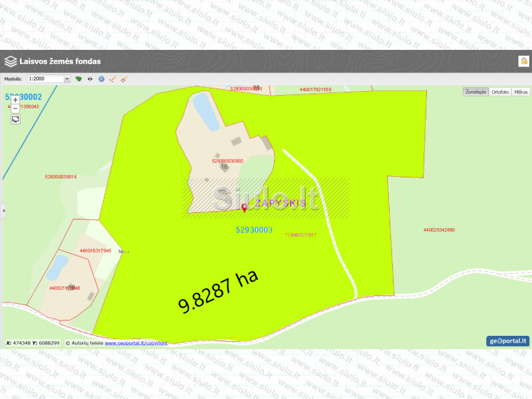The height and width of the screenshot is (399, 532).
Task: Click the geoportal.lt logo badge
Action: click(x=507, y=341)
